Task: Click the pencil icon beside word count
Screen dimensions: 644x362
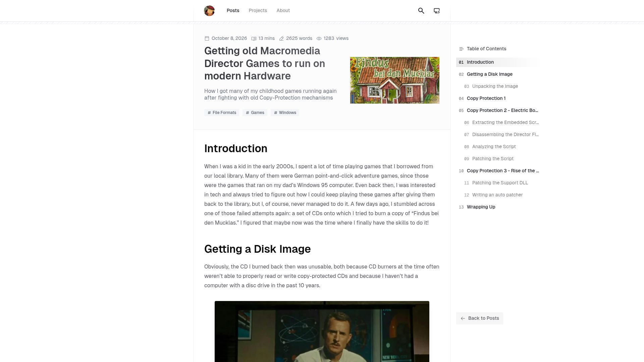Action: point(282,39)
